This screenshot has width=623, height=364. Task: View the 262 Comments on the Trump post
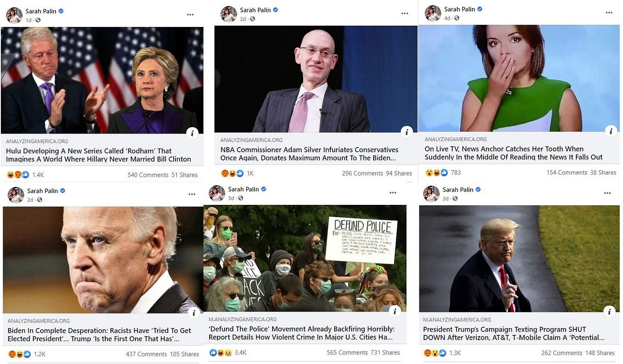(562, 353)
